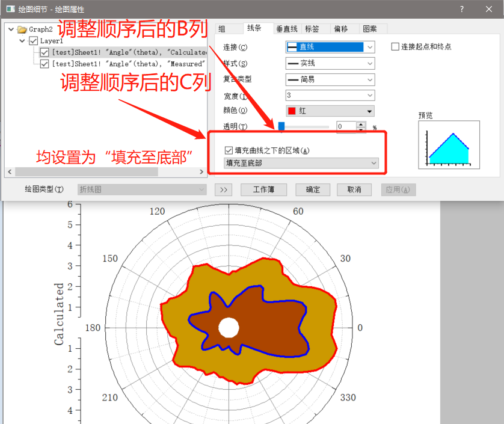Collapse the Graph2 tree node
Screen dimensions: 504x424
coord(11,29)
